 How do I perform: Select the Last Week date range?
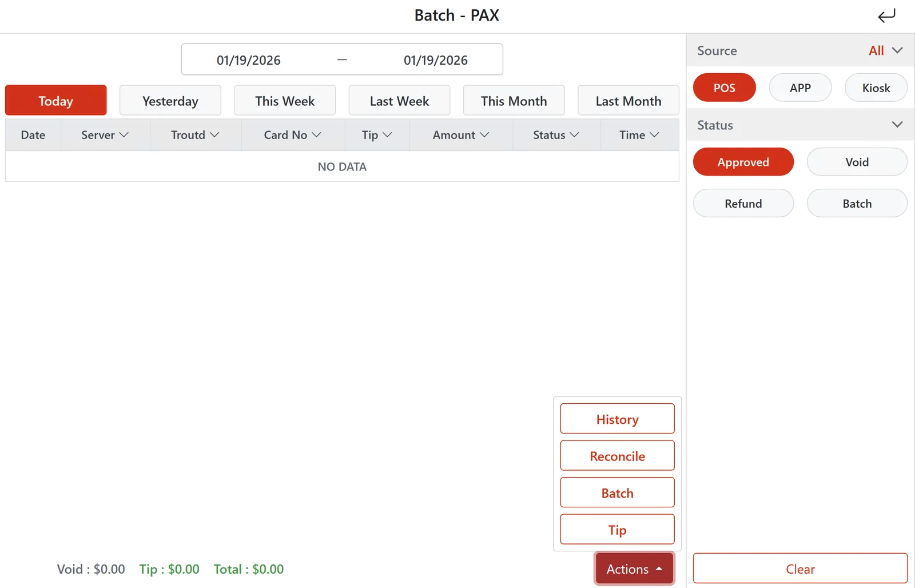tap(399, 101)
